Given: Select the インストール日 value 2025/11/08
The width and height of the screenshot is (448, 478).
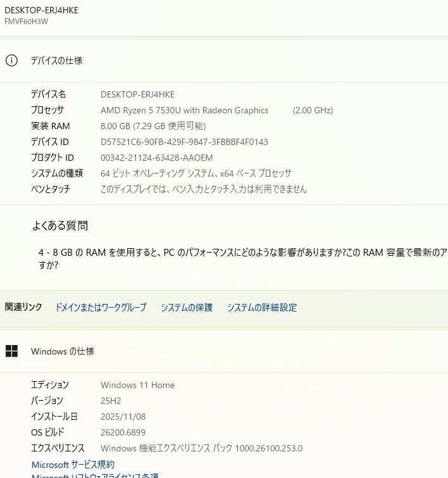Looking at the screenshot, I should tap(123, 417).
